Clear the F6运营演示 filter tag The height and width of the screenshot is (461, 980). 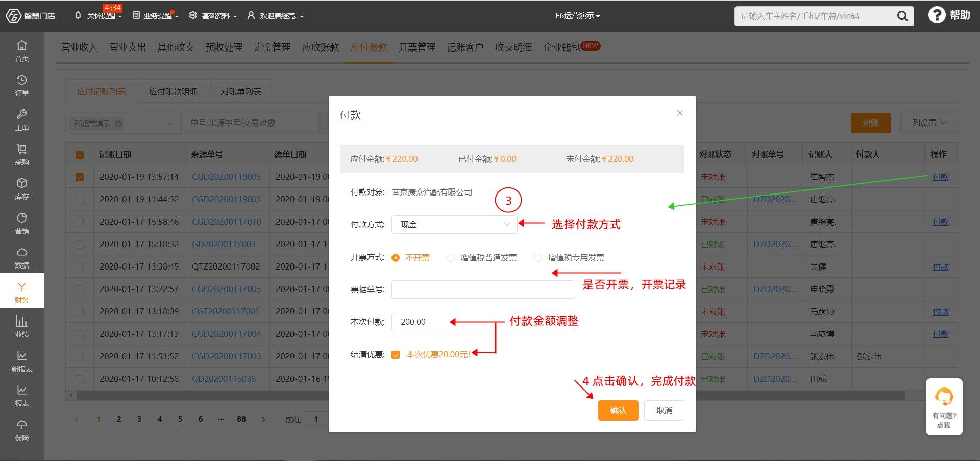[118, 124]
